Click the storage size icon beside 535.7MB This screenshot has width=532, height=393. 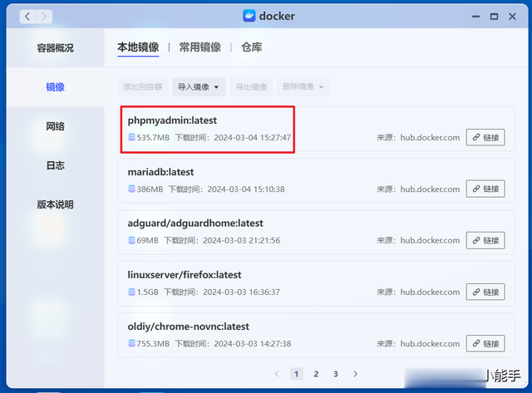[x=131, y=137]
